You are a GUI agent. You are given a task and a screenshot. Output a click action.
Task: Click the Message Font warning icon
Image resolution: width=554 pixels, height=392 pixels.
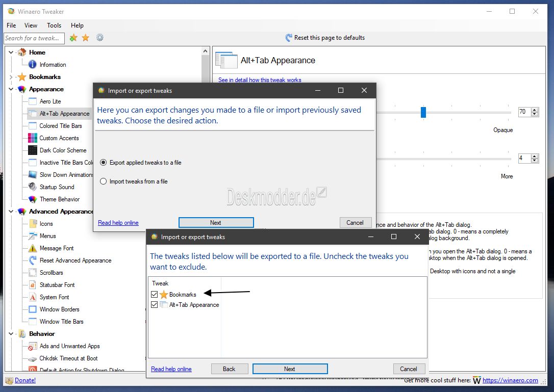[33, 248]
